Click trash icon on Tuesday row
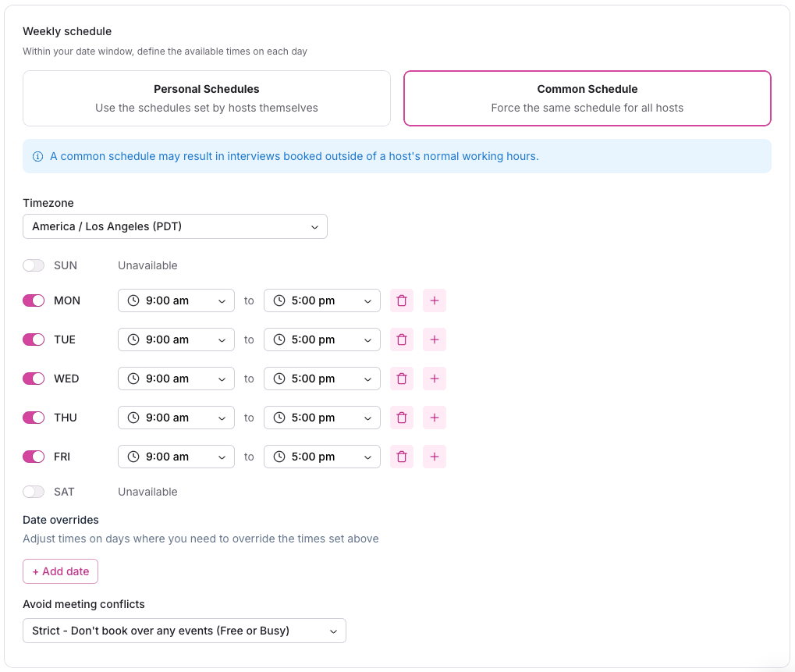The height and width of the screenshot is (672, 795). (402, 340)
